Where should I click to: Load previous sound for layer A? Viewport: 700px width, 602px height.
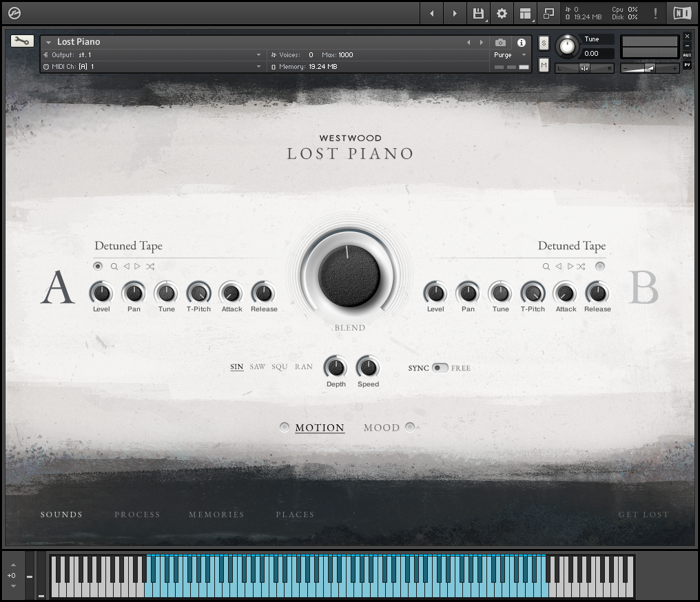[x=126, y=267]
